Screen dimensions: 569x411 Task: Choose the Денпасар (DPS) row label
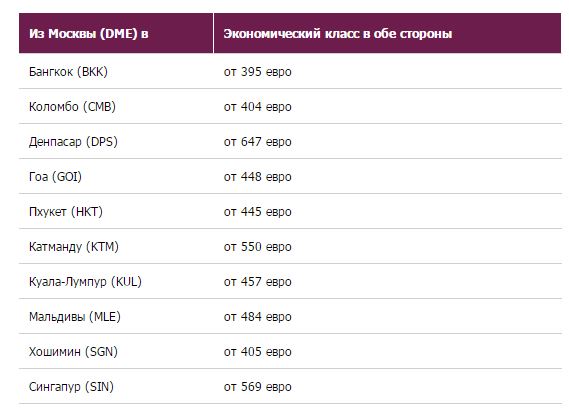tap(73, 142)
